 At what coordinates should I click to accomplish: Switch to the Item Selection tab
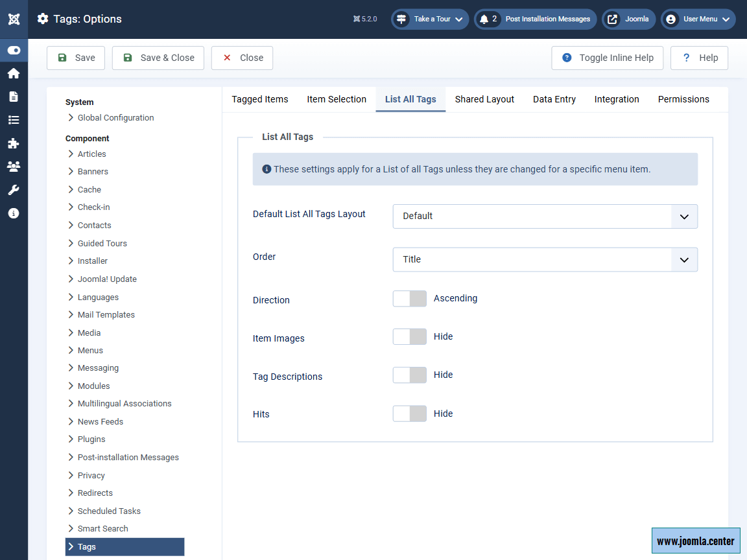[x=337, y=99]
